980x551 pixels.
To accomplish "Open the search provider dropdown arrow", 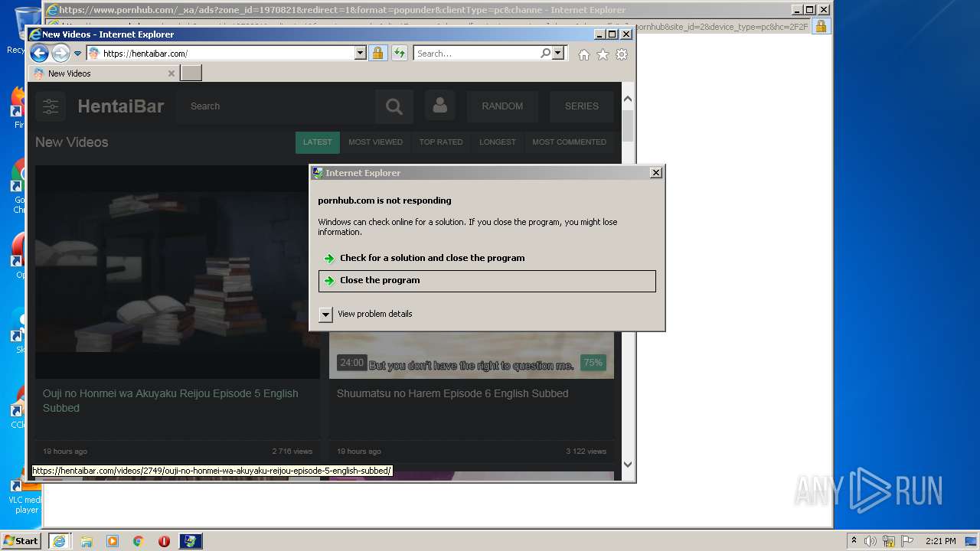I will (x=558, y=54).
